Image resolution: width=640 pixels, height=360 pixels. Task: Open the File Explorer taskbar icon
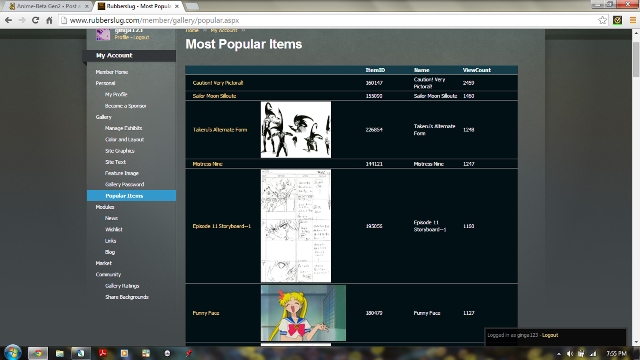[x=60, y=353]
